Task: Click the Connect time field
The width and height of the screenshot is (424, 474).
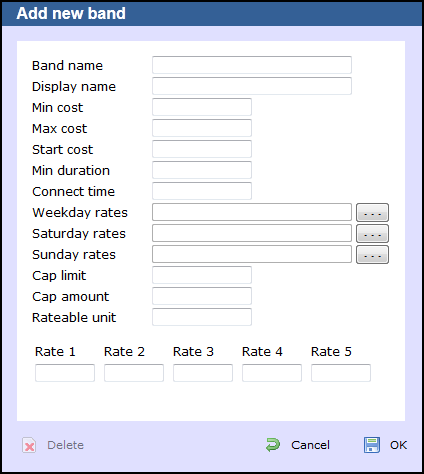Action: coord(202,191)
